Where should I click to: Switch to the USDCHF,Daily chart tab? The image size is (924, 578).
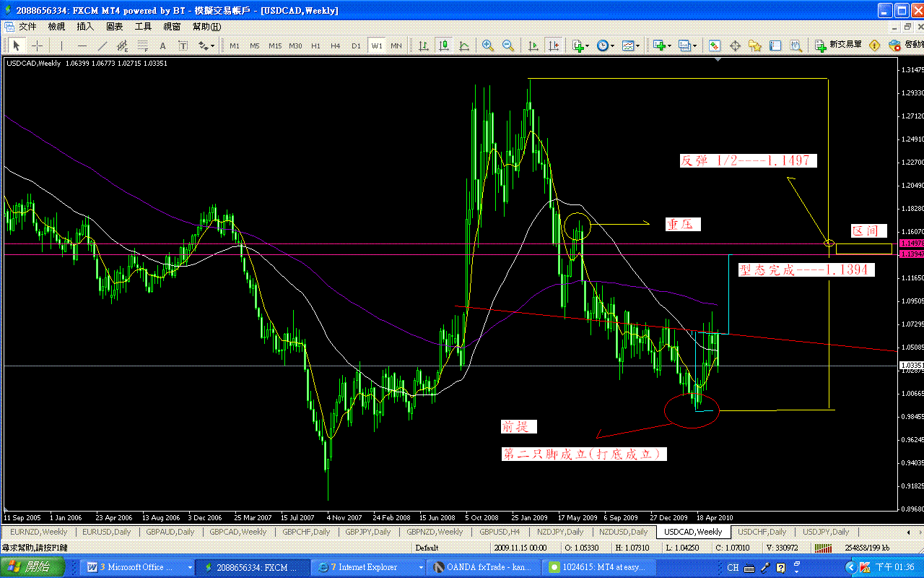point(761,532)
